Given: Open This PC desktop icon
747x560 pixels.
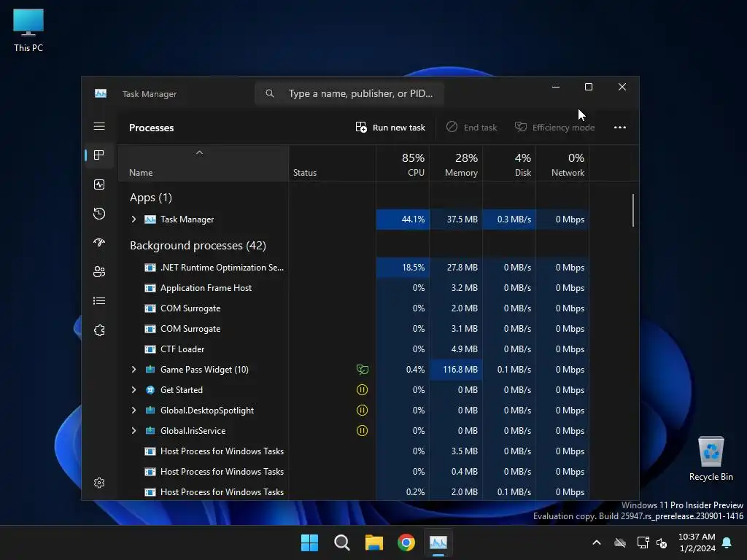Looking at the screenshot, I should pos(28,30).
